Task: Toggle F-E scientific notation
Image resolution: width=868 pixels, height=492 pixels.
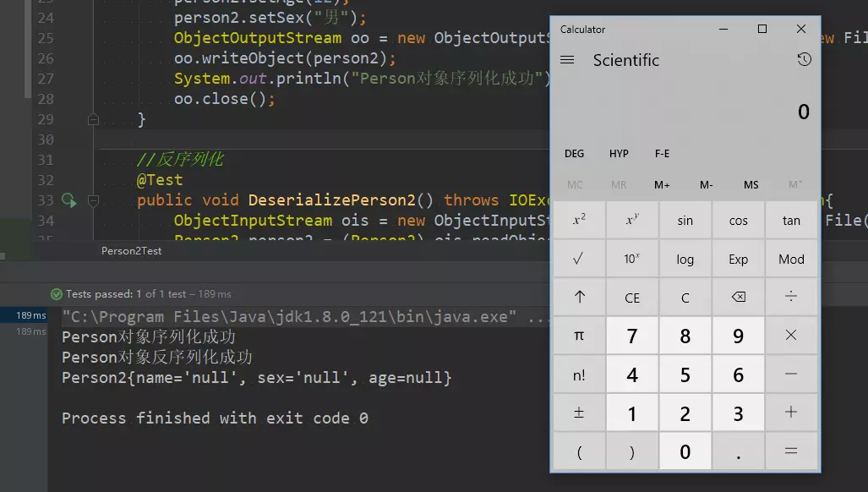Action: 662,153
